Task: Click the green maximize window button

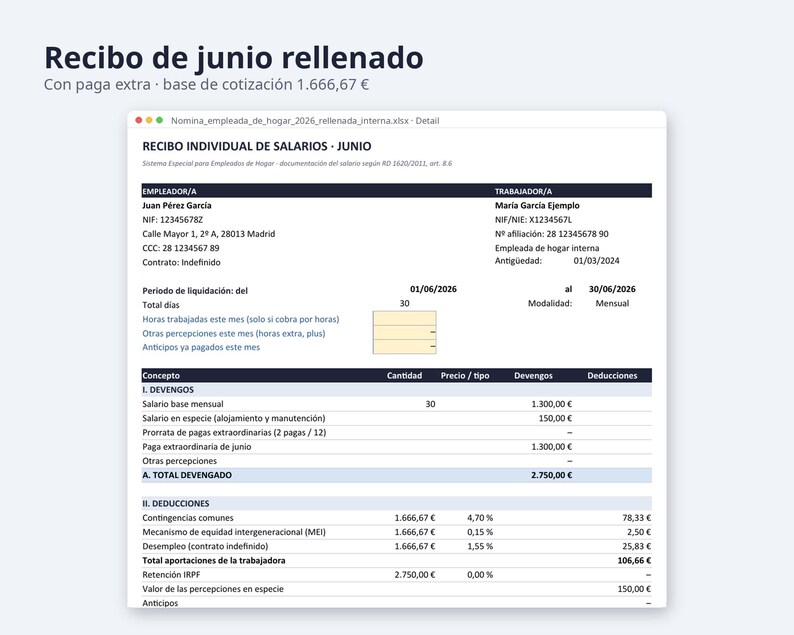Action: [x=160, y=120]
